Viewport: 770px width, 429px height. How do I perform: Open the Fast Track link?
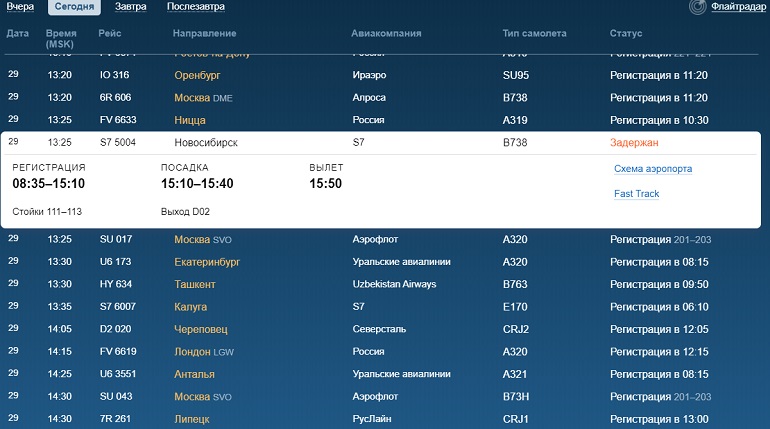pyautogui.click(x=636, y=194)
